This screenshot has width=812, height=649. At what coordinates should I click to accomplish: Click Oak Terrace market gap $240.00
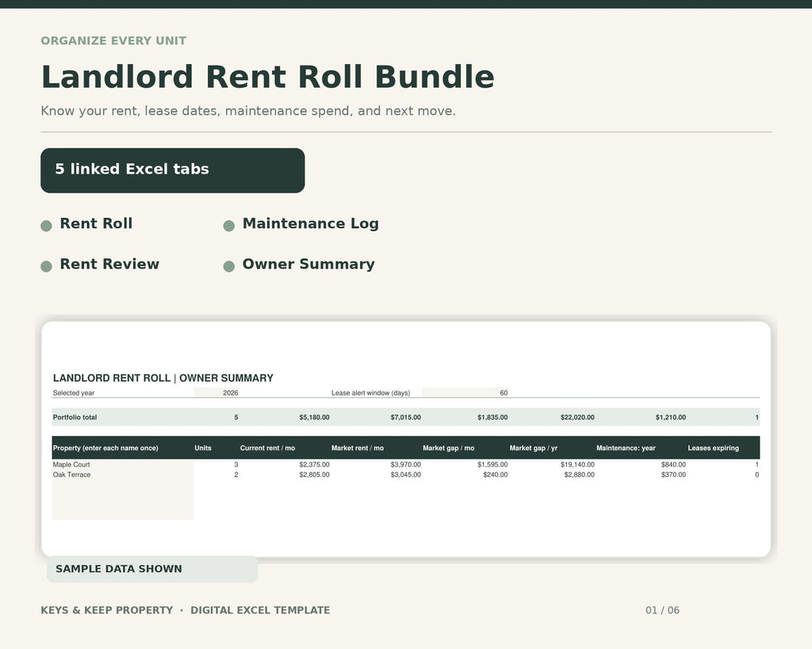click(495, 475)
